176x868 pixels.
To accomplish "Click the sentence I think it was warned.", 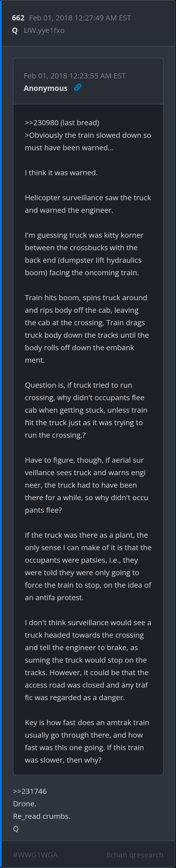I will coord(61,172).
